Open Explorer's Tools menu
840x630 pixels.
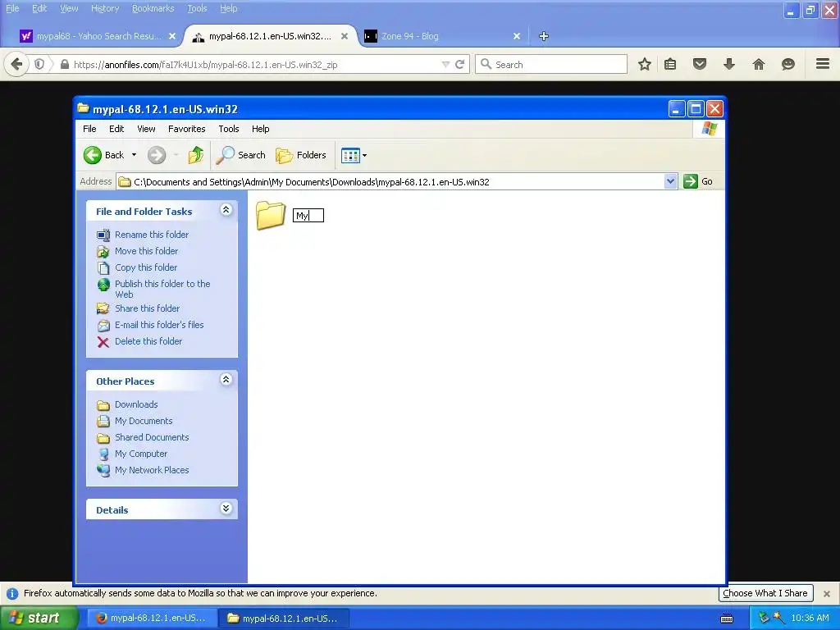229,129
